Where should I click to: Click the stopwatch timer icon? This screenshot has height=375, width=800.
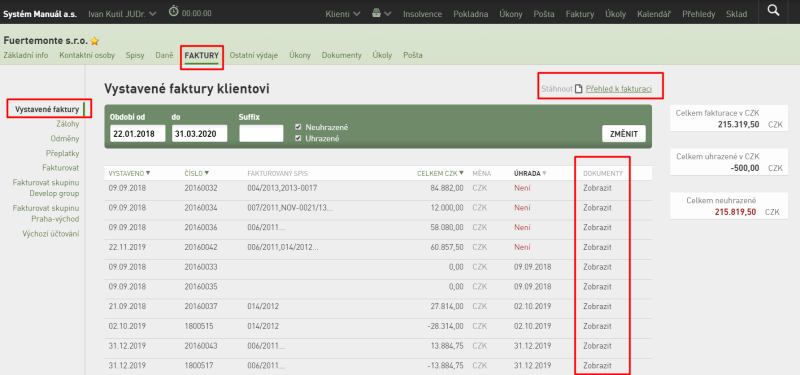[173, 11]
